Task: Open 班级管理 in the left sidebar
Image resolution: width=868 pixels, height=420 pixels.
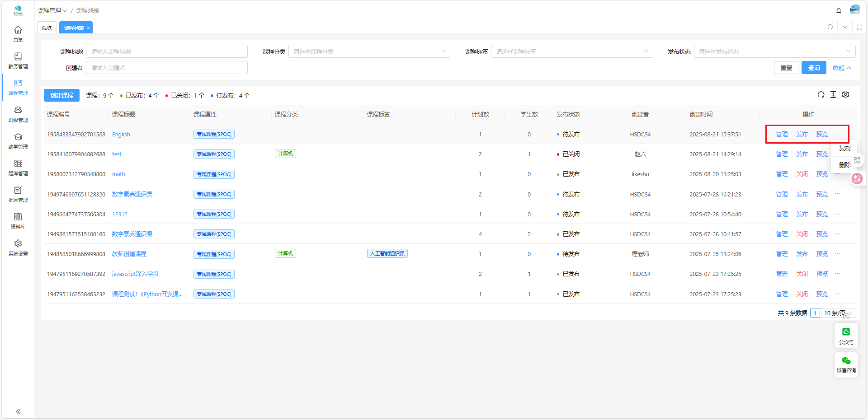Action: pos(18,114)
